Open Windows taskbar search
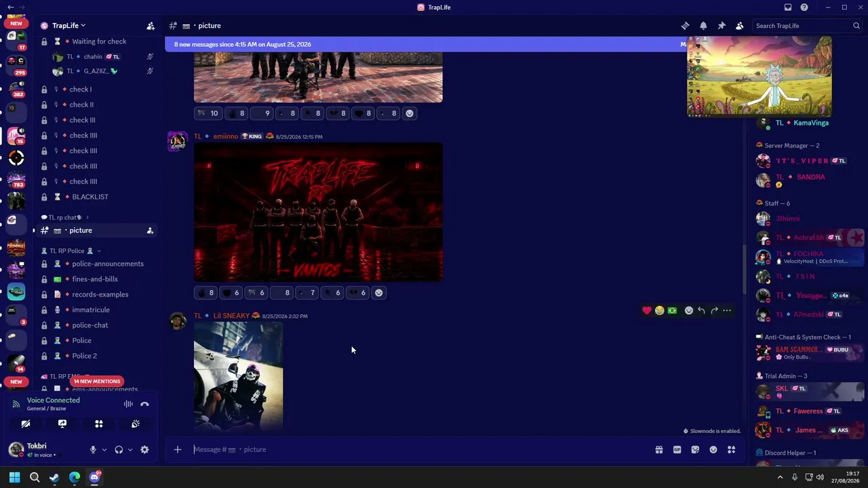The width and height of the screenshot is (868, 488). point(35,477)
